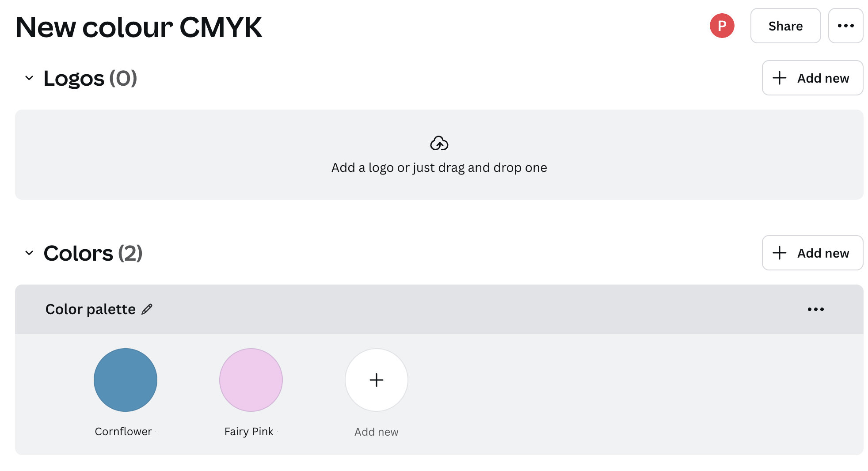The width and height of the screenshot is (868, 471).
Task: Click the Share button
Action: click(x=785, y=26)
